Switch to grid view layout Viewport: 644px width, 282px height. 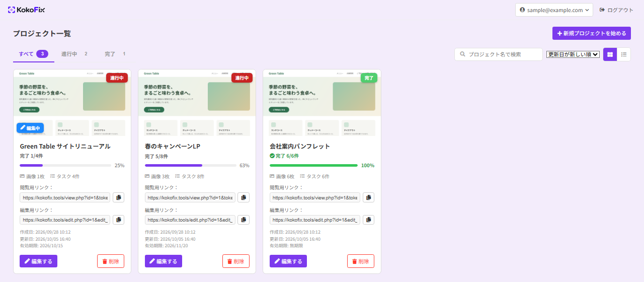point(610,54)
